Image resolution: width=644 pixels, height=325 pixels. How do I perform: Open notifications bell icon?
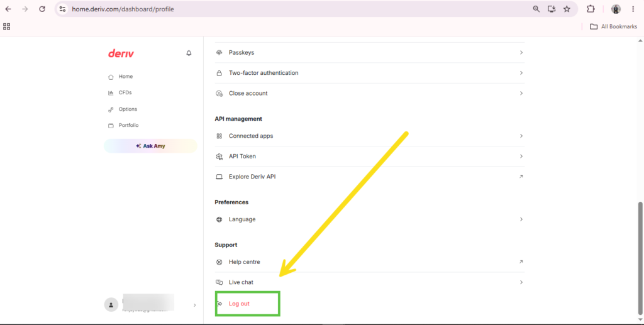[x=189, y=53]
